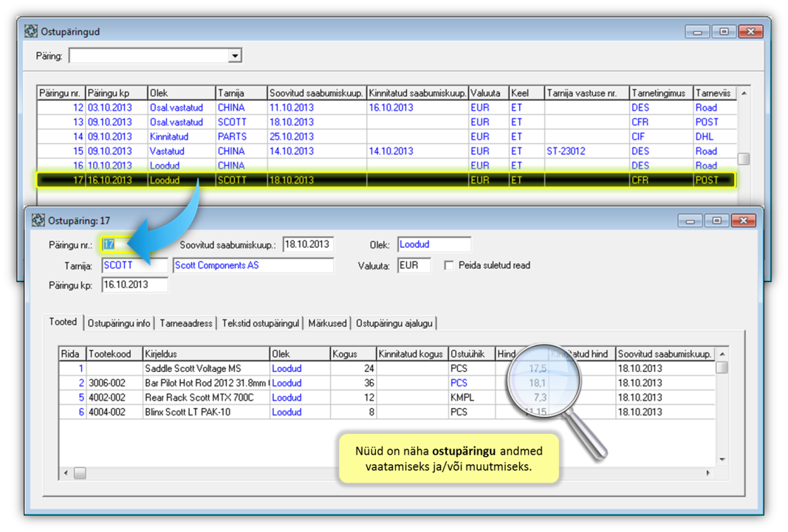Image resolution: width=788 pixels, height=532 pixels.
Task: Click the Kogus column header
Action: click(x=353, y=354)
